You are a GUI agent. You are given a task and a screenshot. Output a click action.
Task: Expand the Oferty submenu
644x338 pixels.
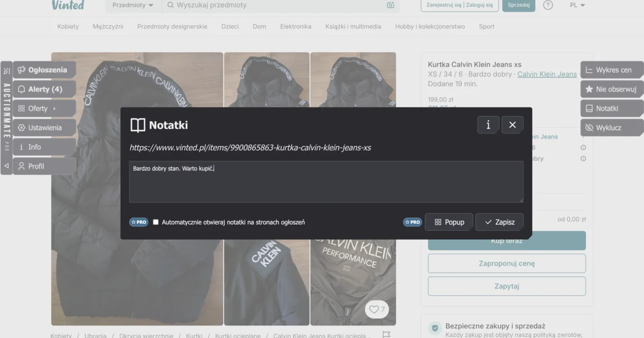[x=44, y=108]
